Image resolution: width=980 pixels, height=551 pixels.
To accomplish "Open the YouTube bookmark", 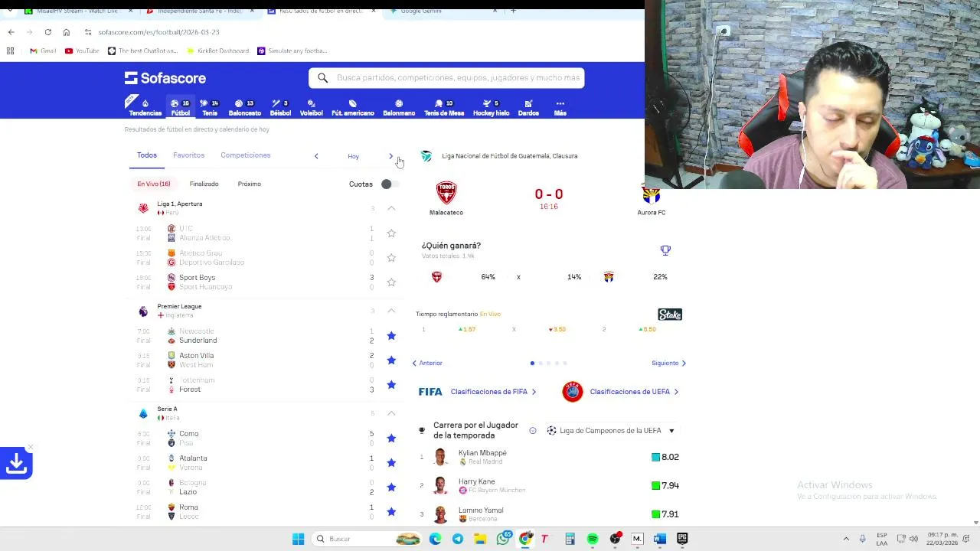I will 82,51.
